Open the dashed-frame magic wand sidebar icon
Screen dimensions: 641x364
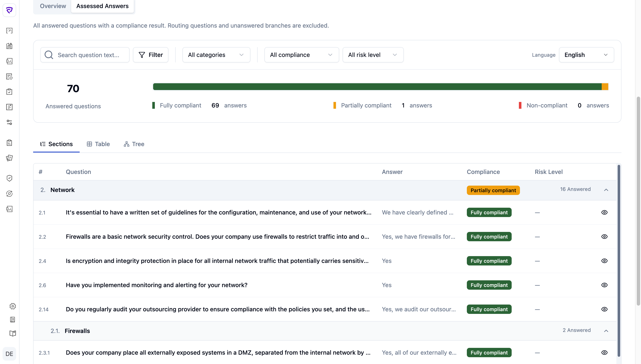pyautogui.click(x=9, y=31)
